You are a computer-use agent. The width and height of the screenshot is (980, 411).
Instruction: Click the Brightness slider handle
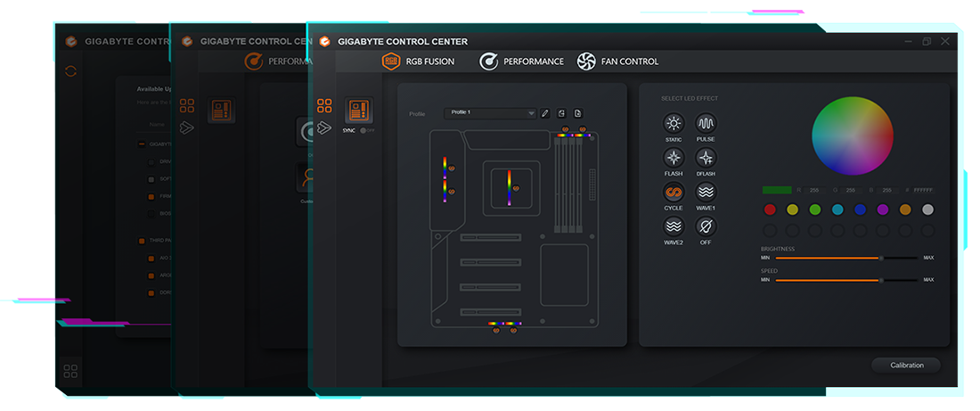(881, 258)
